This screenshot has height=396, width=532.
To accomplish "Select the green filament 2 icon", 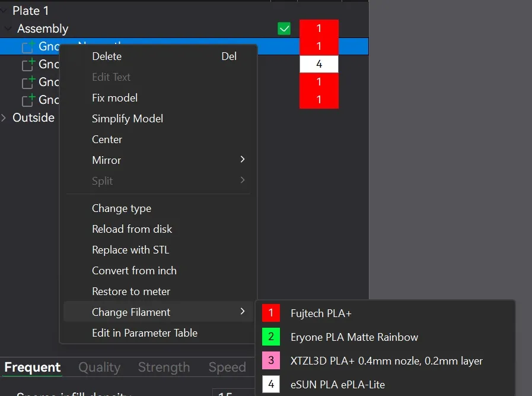I will (271, 337).
